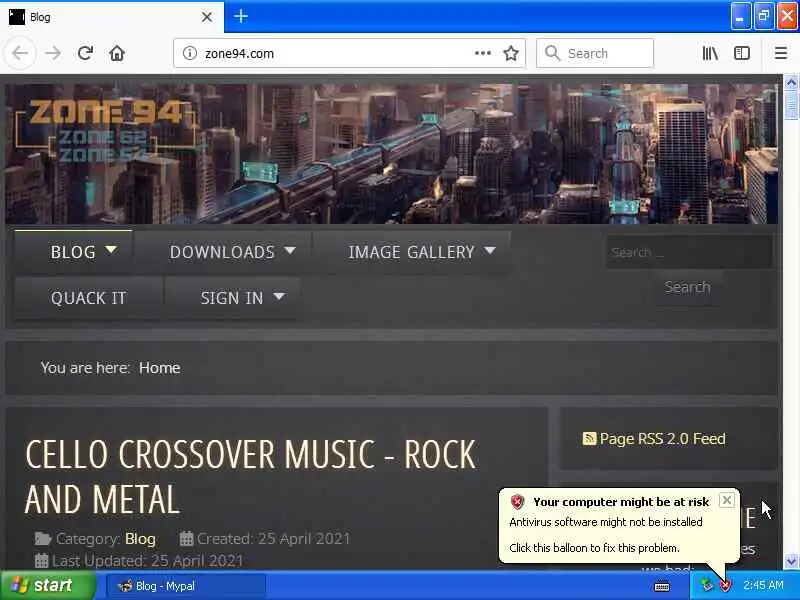Screen dimensions: 800x600
Task: Open the DOWNLOADS navigation menu
Action: tap(222, 252)
